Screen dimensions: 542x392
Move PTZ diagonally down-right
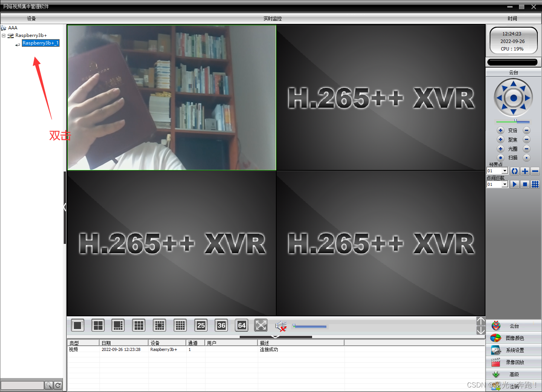click(523, 107)
